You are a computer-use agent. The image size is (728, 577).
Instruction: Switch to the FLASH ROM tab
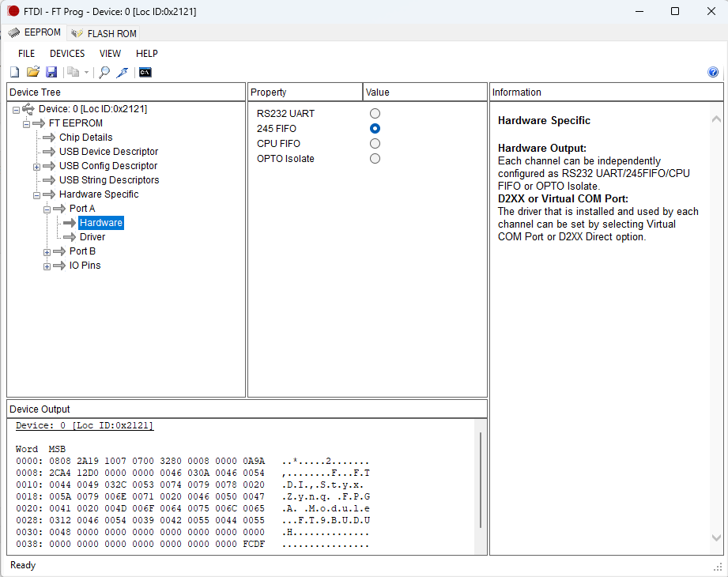pos(104,33)
